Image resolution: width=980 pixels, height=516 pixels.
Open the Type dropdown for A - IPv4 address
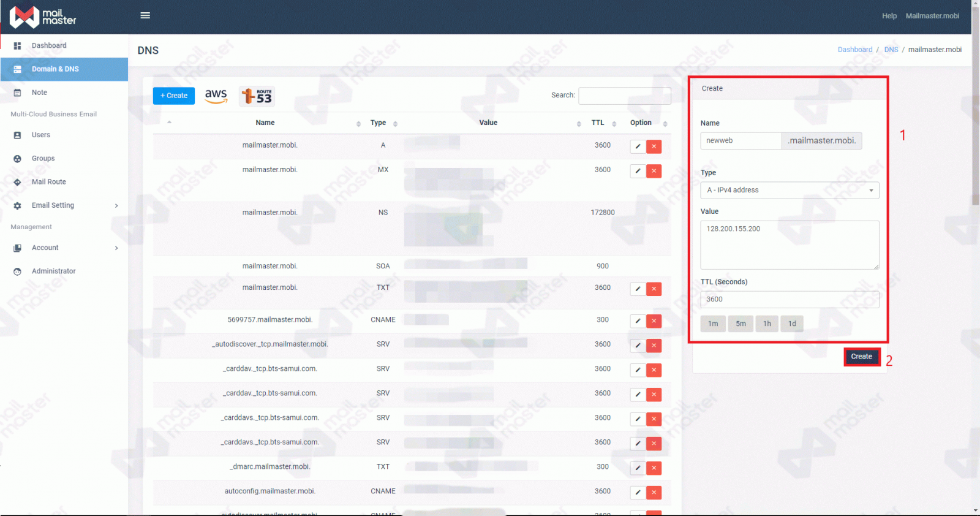click(790, 190)
